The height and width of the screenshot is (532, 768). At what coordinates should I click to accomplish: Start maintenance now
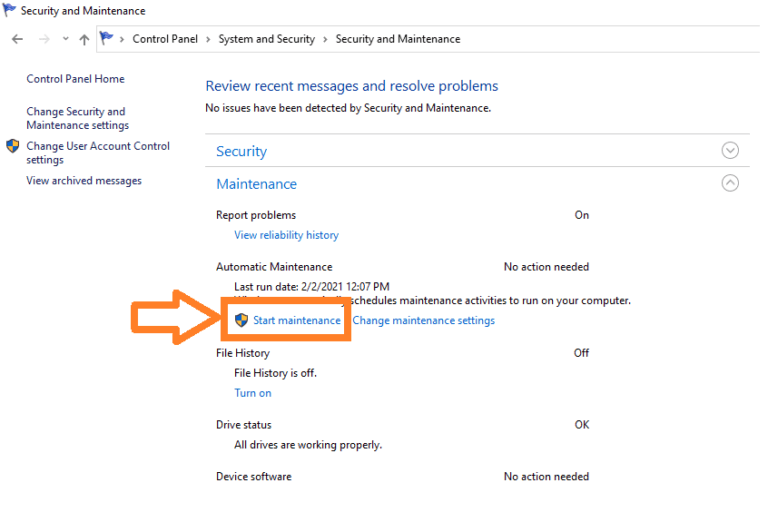click(x=296, y=320)
